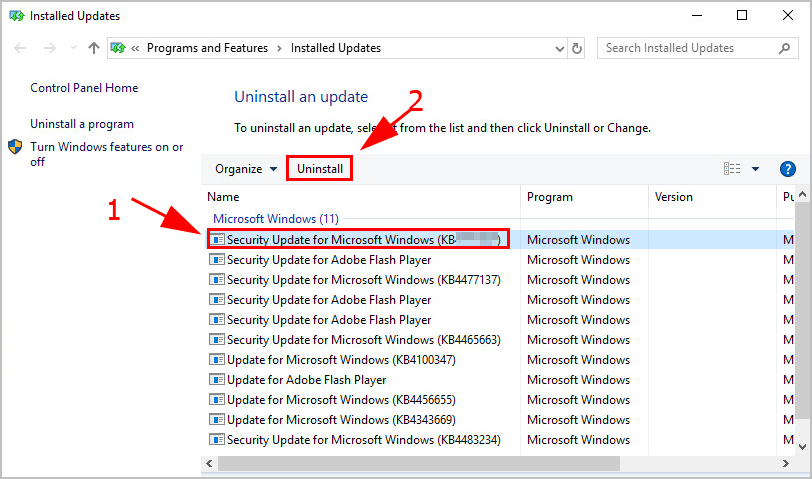Click the Back navigation arrow

click(x=21, y=48)
